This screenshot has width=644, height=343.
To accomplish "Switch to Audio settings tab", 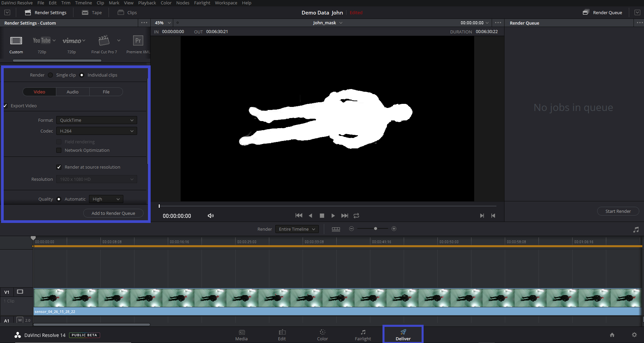I will (x=72, y=92).
